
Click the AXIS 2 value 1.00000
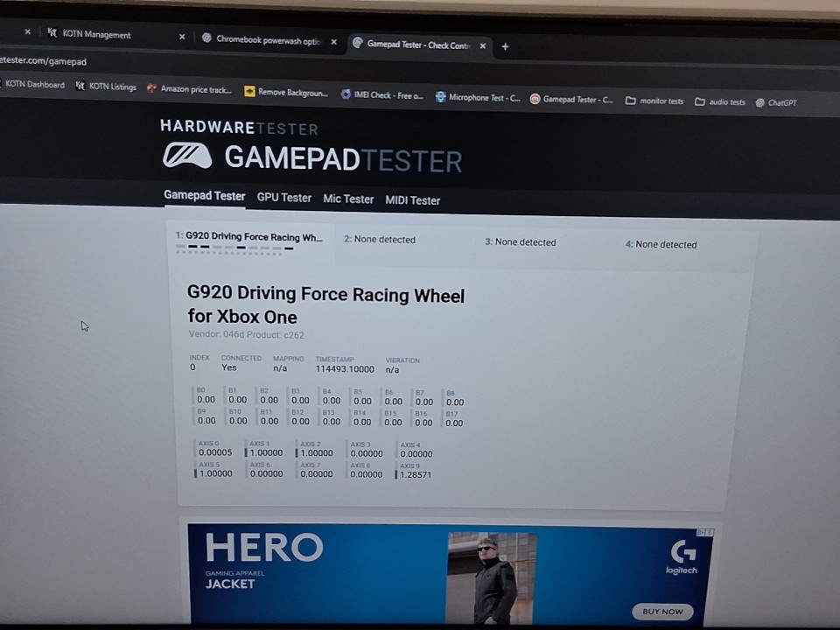317,453
